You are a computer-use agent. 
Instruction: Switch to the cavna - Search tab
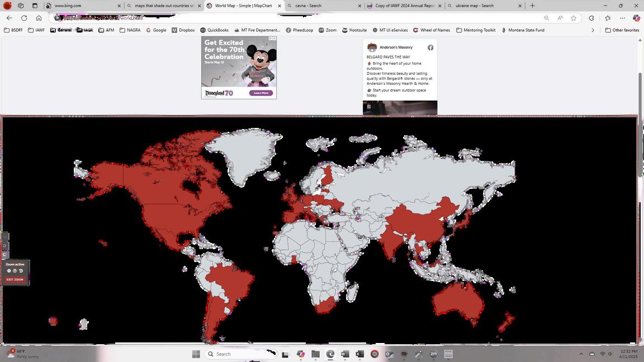(324, 6)
